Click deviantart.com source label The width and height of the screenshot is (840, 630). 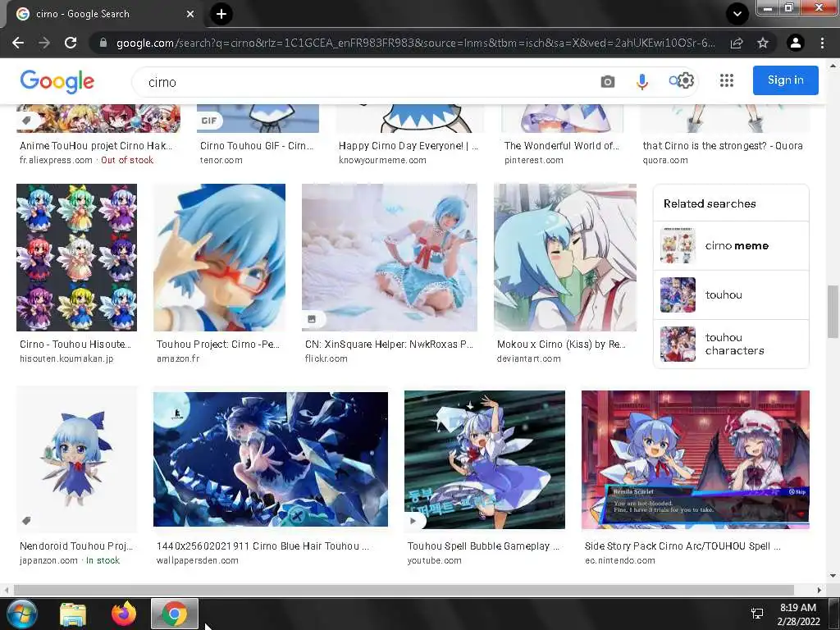[x=529, y=359]
